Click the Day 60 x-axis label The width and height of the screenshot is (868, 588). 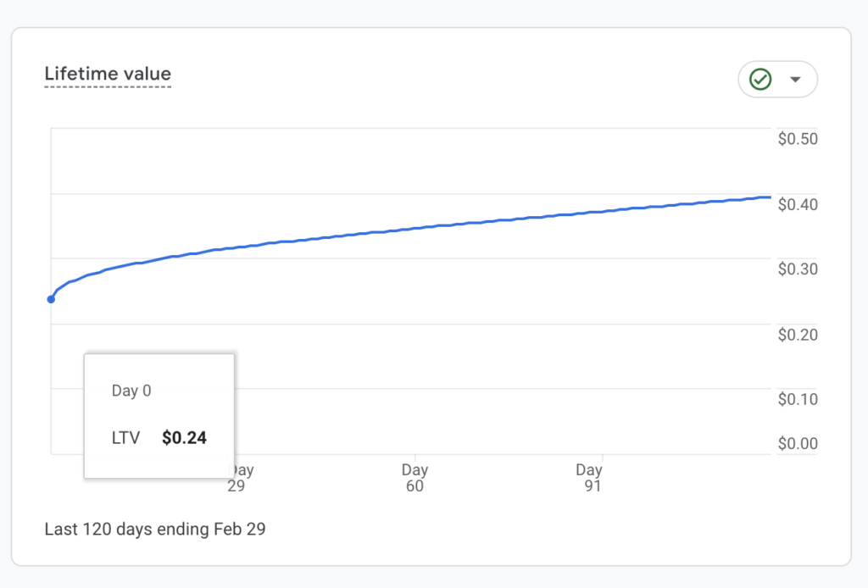(x=415, y=478)
